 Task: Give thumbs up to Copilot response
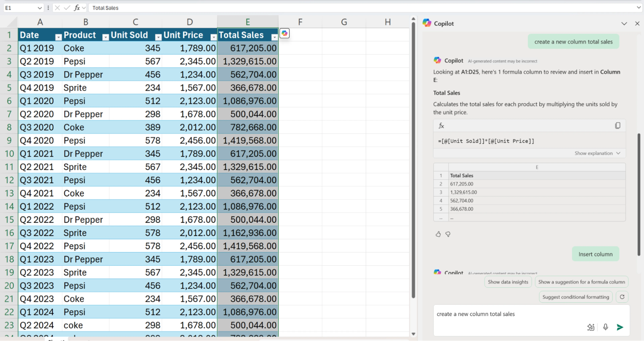pyautogui.click(x=438, y=234)
